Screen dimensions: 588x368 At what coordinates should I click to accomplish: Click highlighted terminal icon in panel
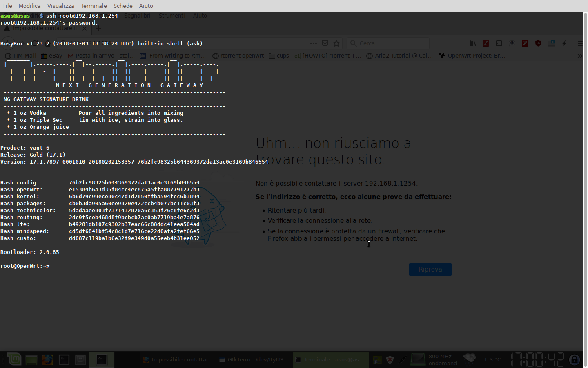click(101, 360)
